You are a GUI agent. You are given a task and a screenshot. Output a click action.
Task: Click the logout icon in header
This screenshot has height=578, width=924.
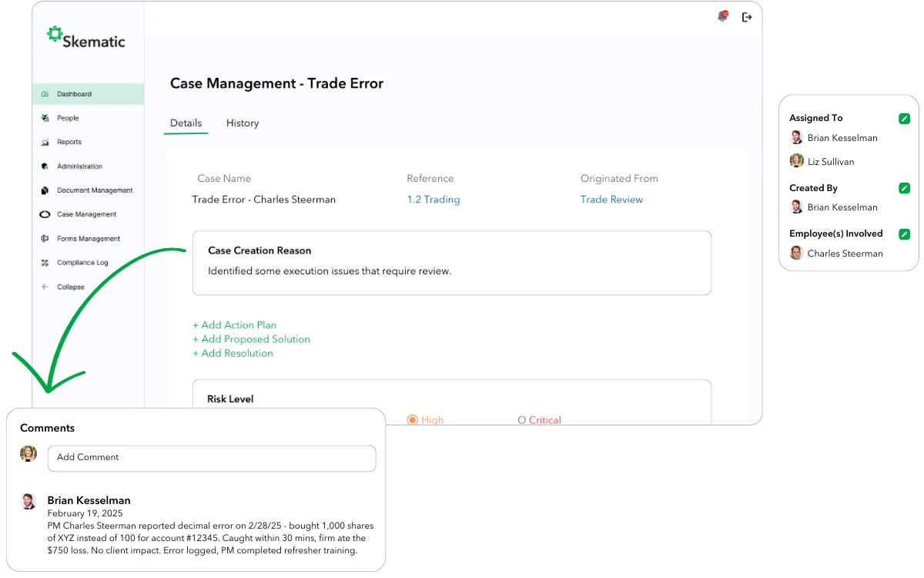(747, 17)
